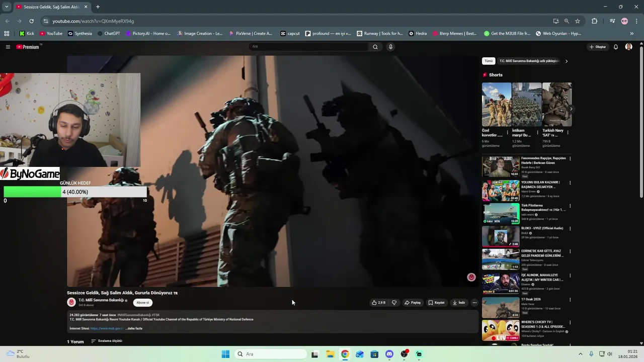Open the 'Sıralama ölçütü' sort dropdown
The height and width of the screenshot is (362, 644).
(107, 341)
